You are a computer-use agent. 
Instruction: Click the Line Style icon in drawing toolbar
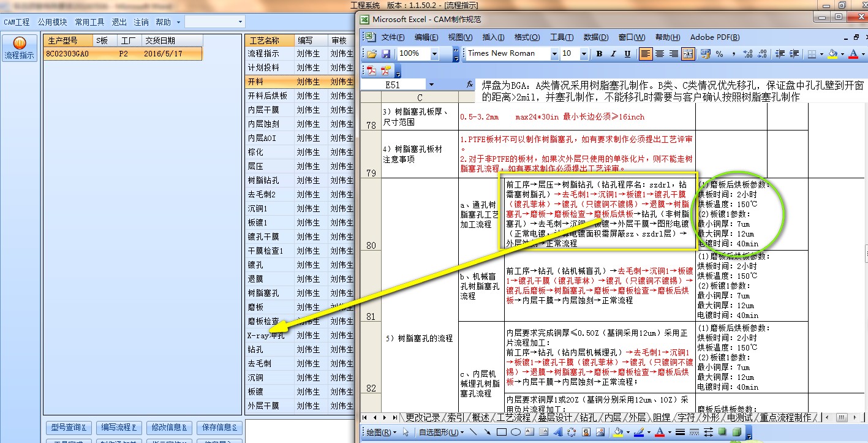tap(680, 433)
